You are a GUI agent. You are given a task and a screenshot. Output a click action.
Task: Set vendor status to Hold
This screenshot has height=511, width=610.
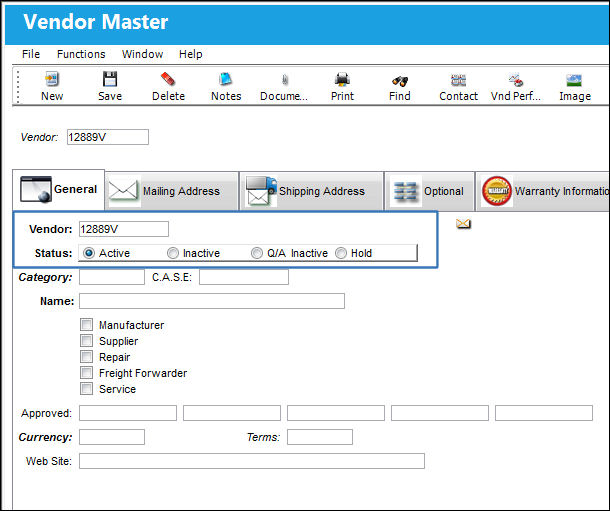(341, 253)
